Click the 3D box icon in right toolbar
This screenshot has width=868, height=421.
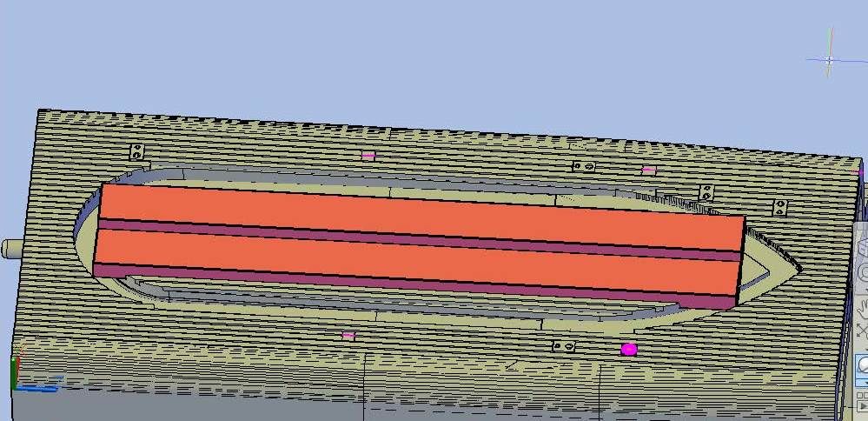[862, 242]
